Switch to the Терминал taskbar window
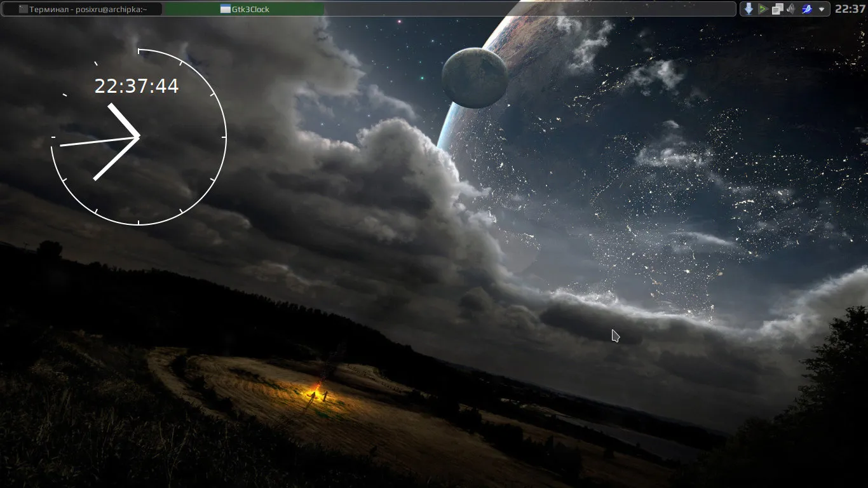The height and width of the screenshot is (488, 868). pyautogui.click(x=82, y=9)
